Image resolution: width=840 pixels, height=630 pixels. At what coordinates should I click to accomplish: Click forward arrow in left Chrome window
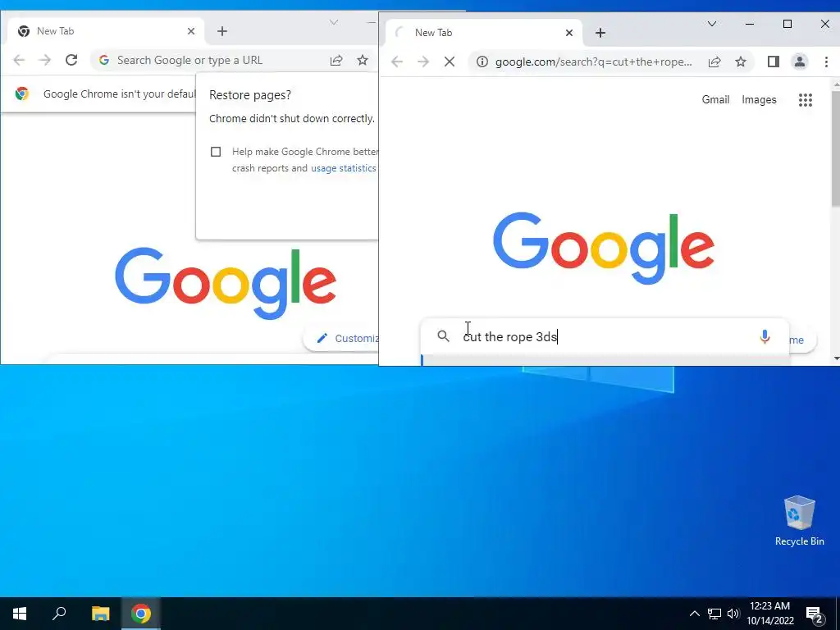[x=45, y=60]
